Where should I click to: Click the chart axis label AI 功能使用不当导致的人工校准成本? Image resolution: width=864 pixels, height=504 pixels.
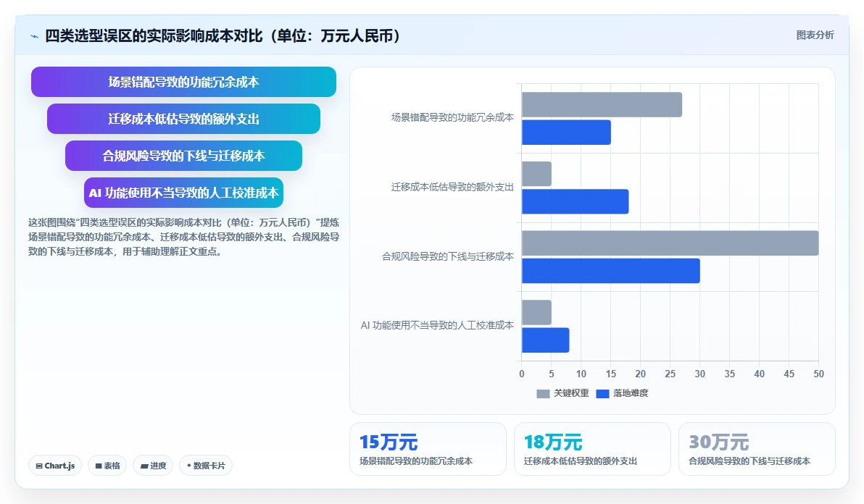pyautogui.click(x=437, y=326)
